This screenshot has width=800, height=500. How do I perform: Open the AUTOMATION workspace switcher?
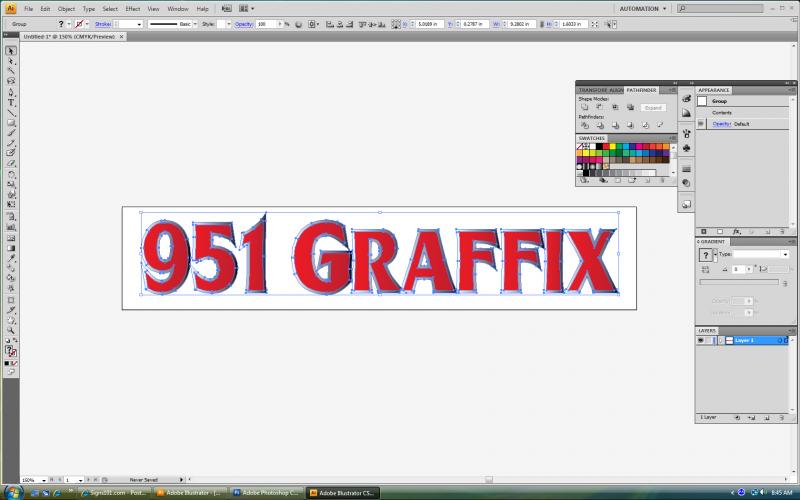pos(643,9)
